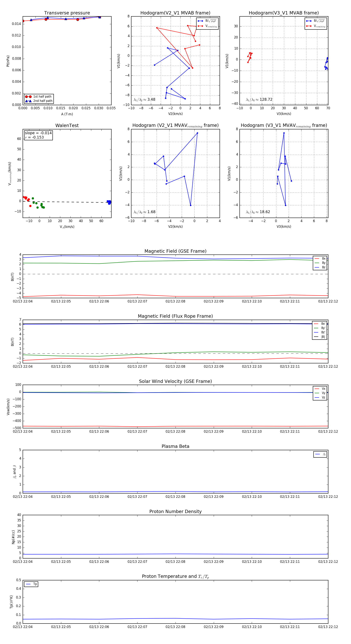Click 'r = -0.153' in the WalenTest box
Screen dimensions: 351x644
[x=35, y=137]
